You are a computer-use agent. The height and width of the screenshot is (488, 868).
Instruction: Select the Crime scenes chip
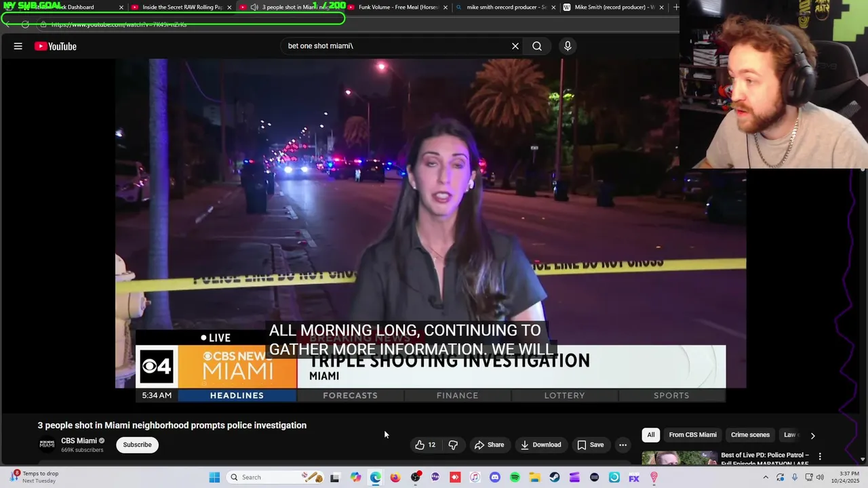click(750, 435)
